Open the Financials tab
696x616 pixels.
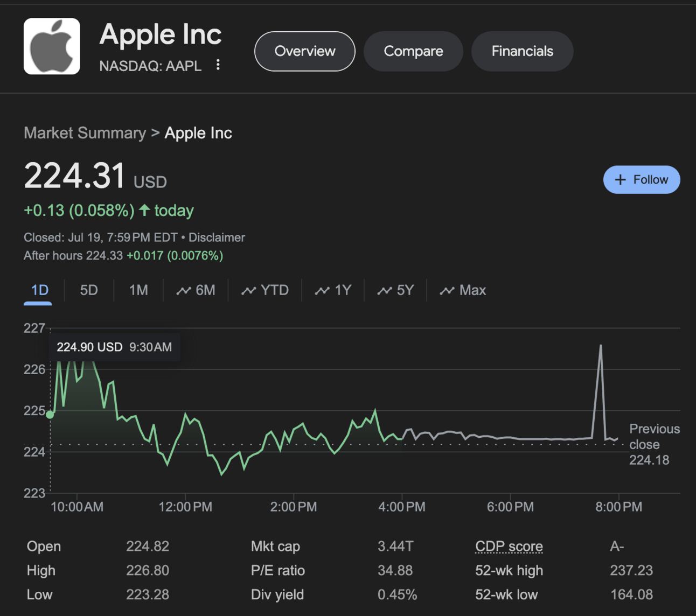pos(522,51)
